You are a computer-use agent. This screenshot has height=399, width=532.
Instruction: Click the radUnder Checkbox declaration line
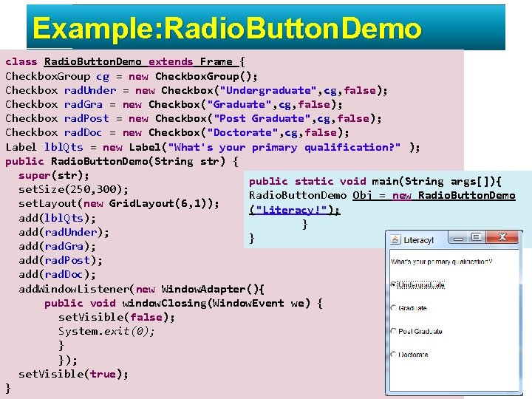196,91
